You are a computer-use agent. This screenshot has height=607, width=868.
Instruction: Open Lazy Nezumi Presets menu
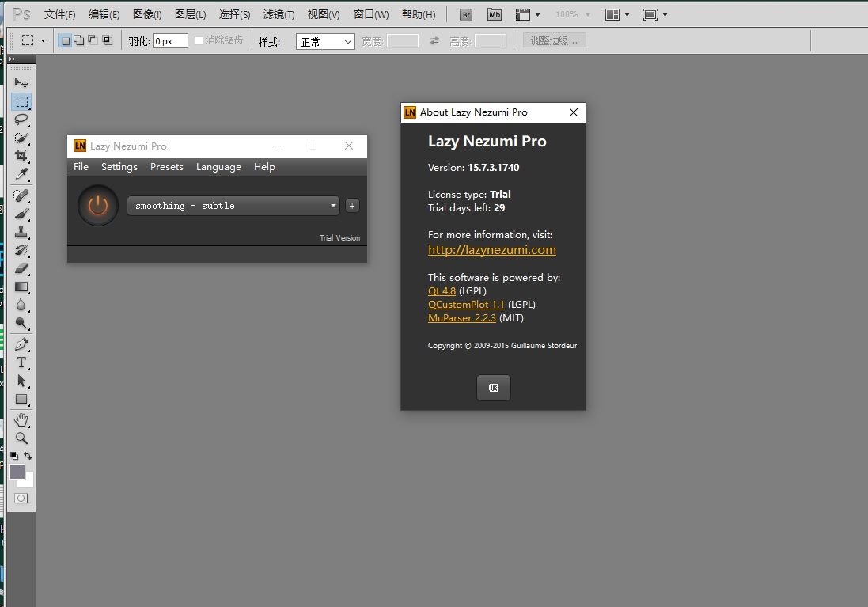tap(167, 167)
